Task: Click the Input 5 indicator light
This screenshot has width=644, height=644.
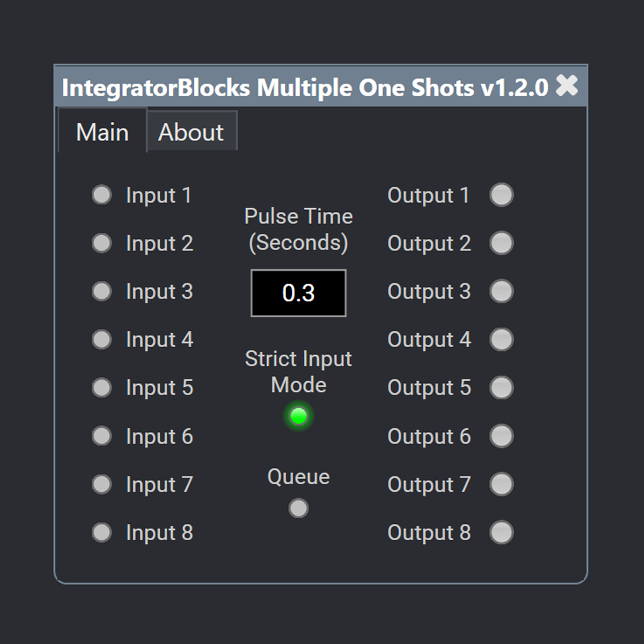Action: [x=101, y=387]
